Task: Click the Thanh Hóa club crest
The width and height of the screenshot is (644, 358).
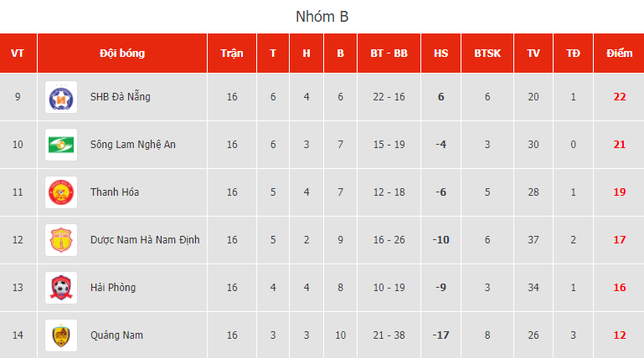Action: 61,192
